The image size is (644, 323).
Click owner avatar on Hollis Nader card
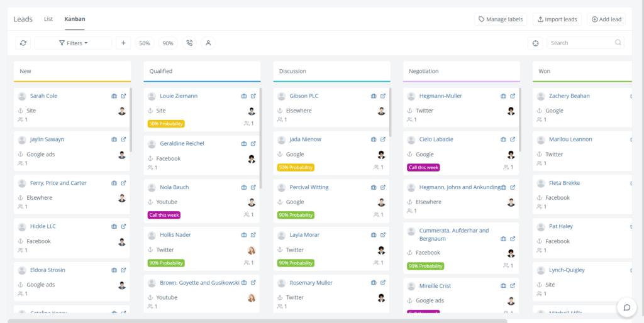(x=252, y=250)
